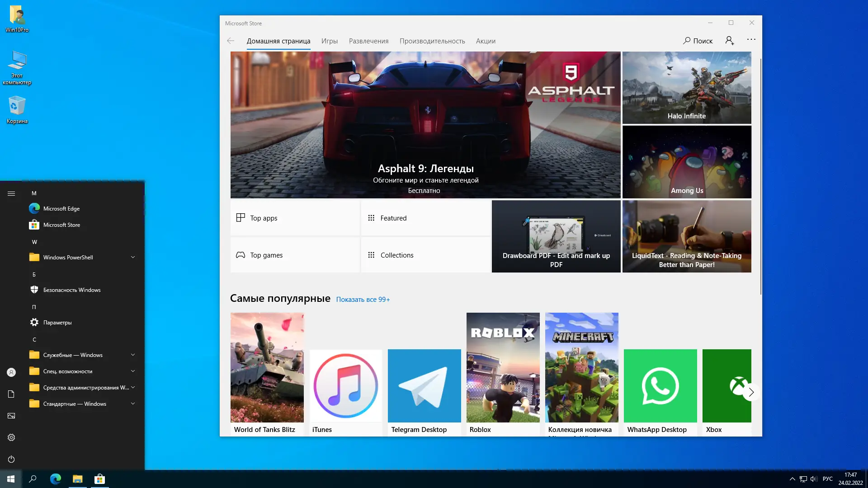This screenshot has width=868, height=488.
Task: Click the Показать все 99+ link
Action: (x=363, y=300)
